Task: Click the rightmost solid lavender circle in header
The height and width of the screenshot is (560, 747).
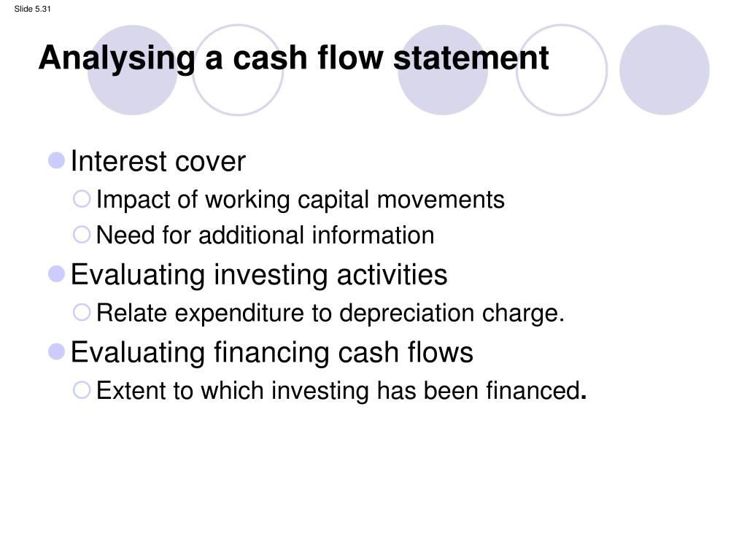Action: (x=664, y=70)
